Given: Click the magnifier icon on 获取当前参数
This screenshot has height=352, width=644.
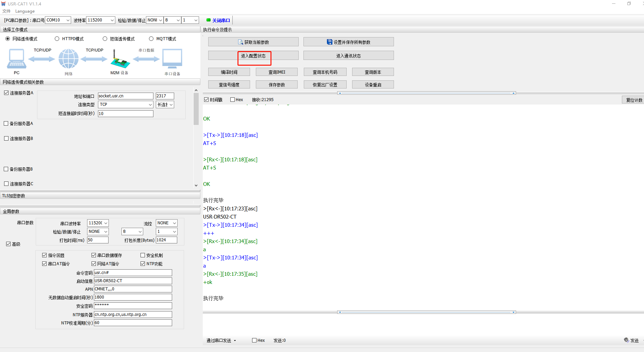Looking at the screenshot, I should (241, 42).
